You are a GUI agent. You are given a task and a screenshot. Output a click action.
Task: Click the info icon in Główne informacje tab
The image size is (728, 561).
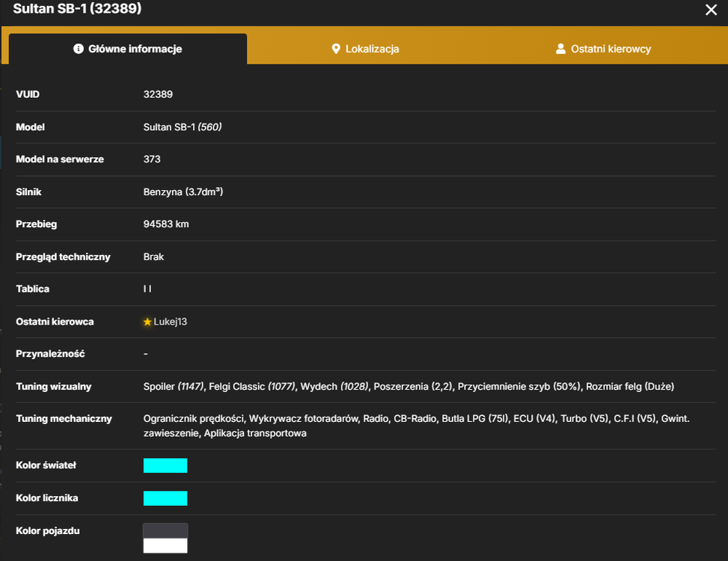pyautogui.click(x=79, y=49)
